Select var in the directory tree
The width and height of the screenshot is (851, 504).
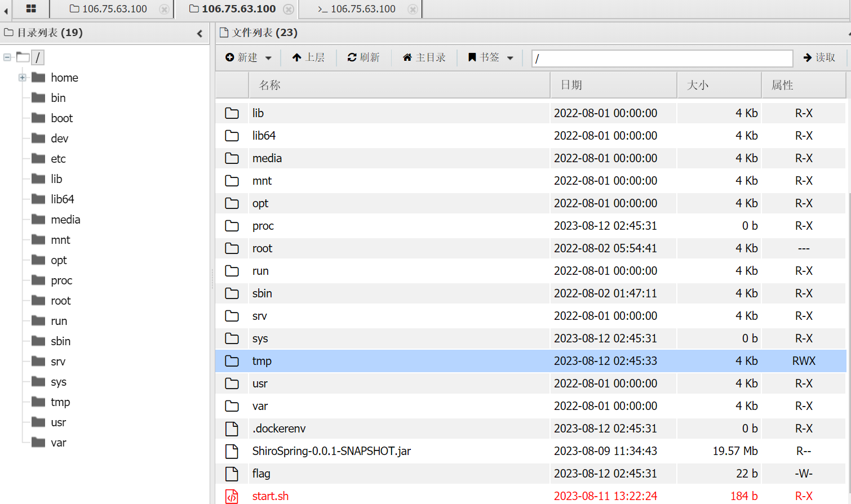point(59,443)
